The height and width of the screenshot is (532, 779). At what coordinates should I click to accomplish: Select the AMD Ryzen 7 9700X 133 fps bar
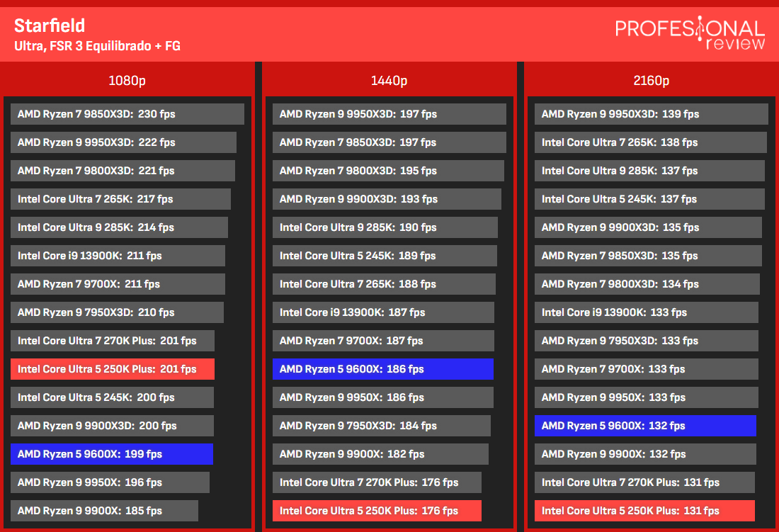[x=647, y=369]
